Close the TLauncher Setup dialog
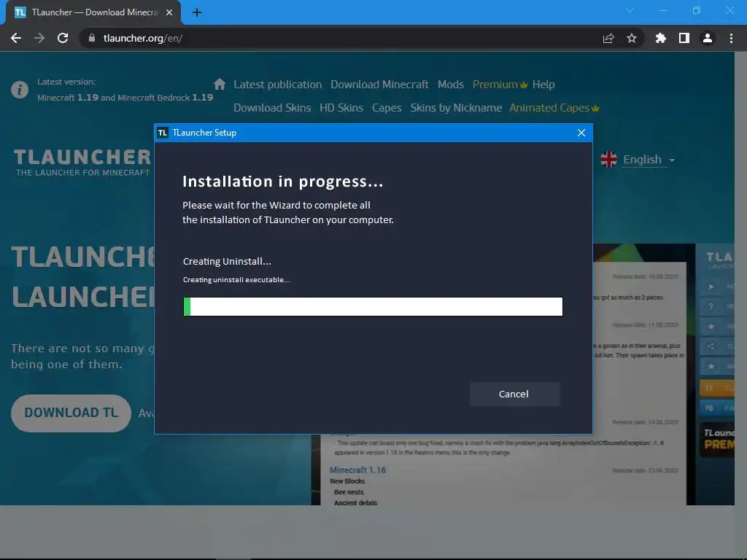Viewport: 747px width, 560px height. point(581,133)
